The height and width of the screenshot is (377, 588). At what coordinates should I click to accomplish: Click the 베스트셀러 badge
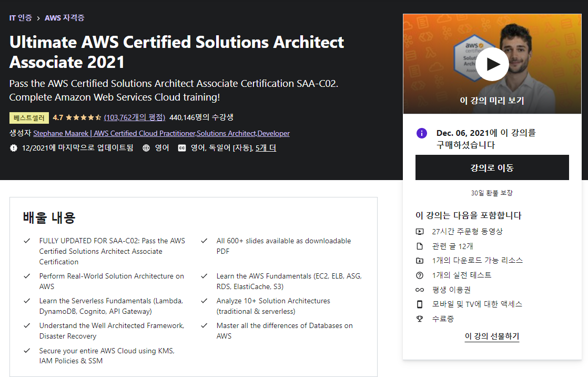point(29,118)
